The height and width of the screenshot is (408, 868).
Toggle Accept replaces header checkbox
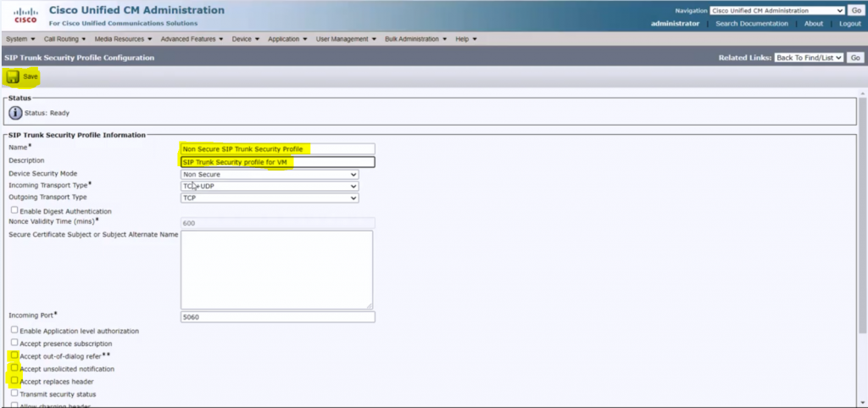coord(14,380)
